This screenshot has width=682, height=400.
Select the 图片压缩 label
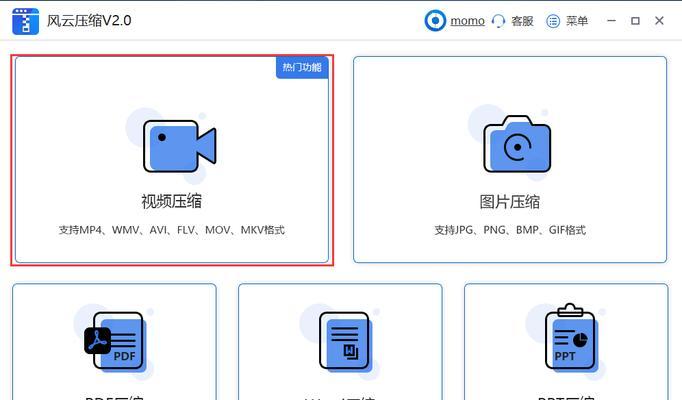pyautogui.click(x=510, y=202)
